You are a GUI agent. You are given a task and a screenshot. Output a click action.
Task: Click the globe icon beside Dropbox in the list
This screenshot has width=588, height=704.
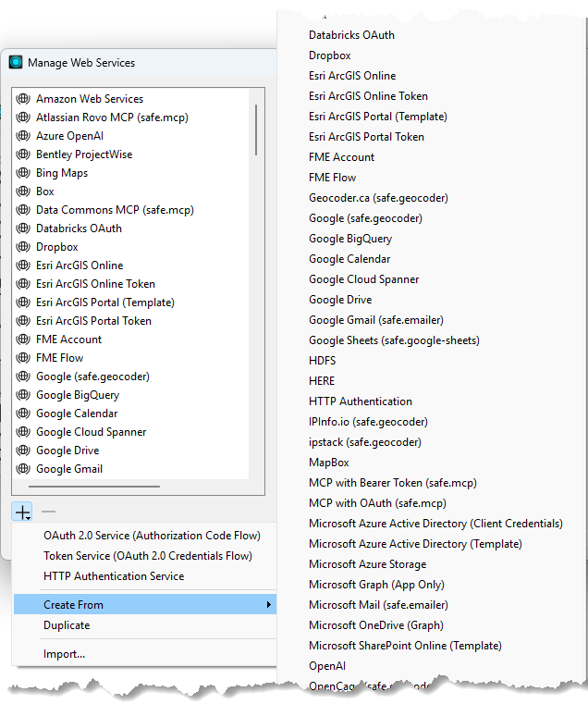point(23,247)
